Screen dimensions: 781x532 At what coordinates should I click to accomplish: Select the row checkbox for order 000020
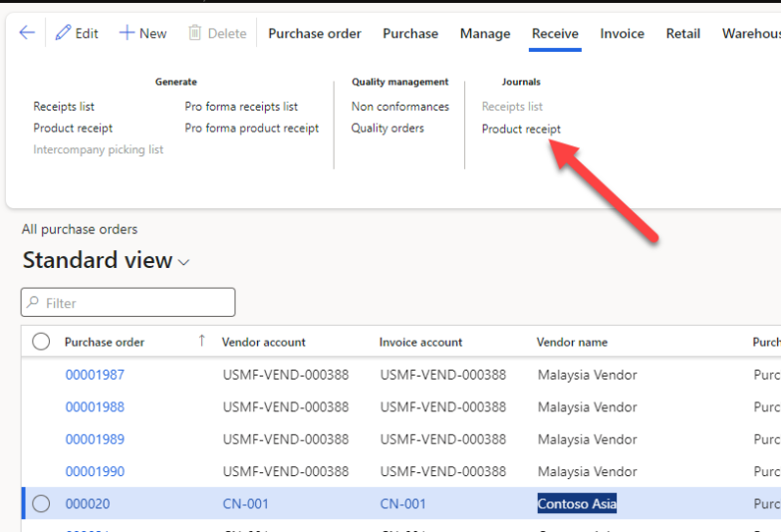[41, 504]
